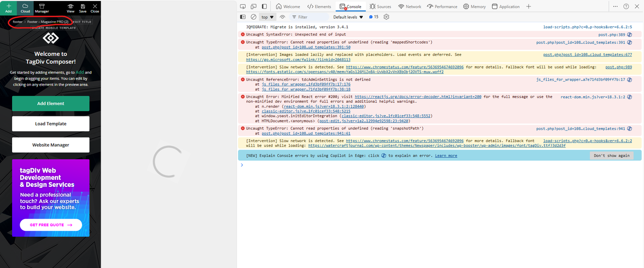Switch to the Welcome tab

click(288, 7)
